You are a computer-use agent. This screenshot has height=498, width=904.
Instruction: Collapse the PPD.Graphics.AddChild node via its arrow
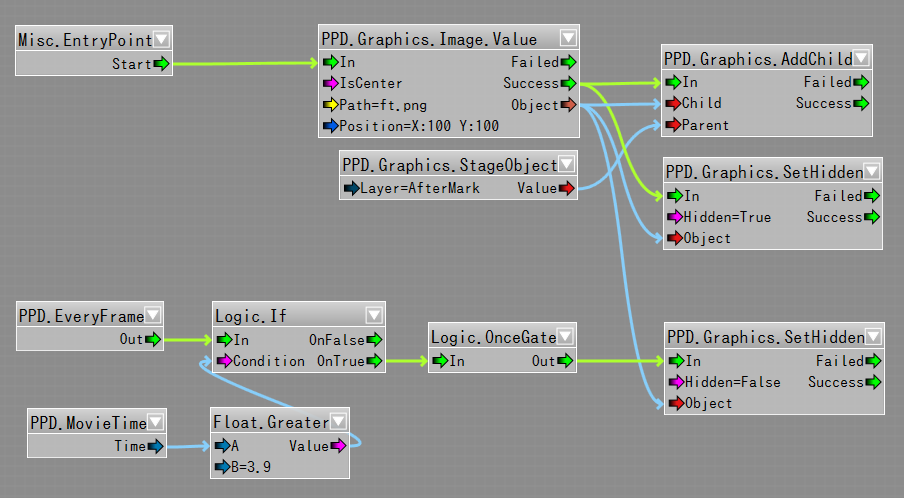pyautogui.click(x=861, y=59)
